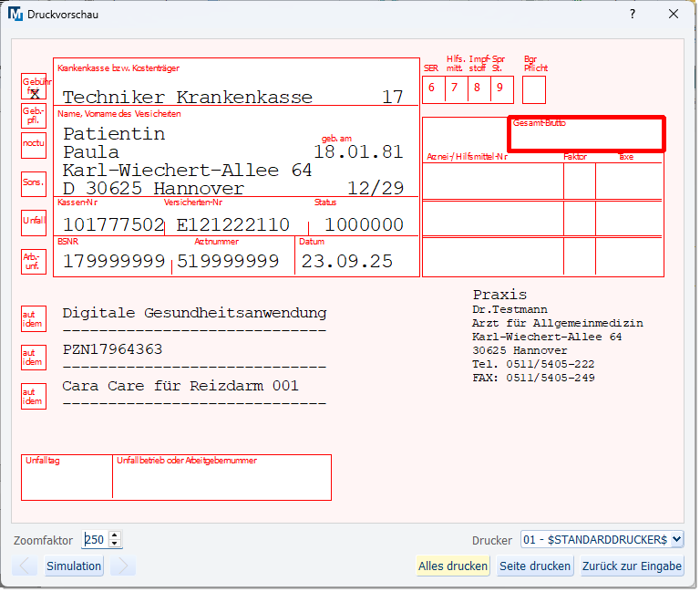Click the line Cara Care für Reizdarm 001
Image resolution: width=700 pixels, height=592 pixels.
point(180,386)
